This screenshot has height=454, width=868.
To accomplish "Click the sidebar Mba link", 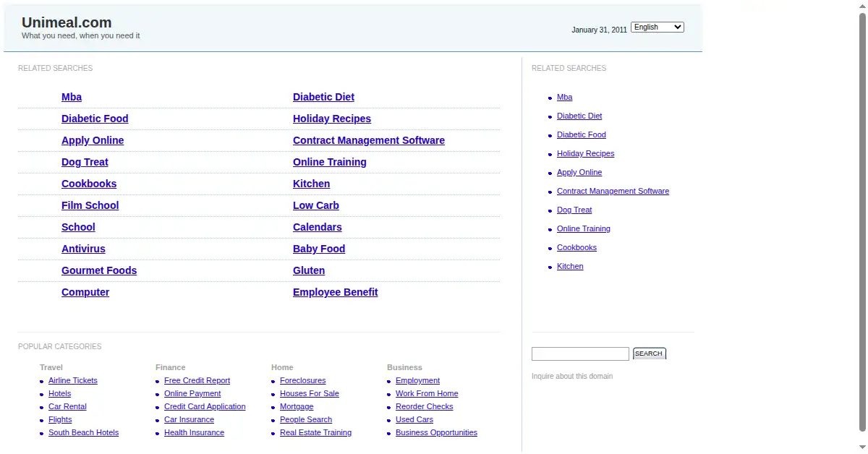I will pyautogui.click(x=564, y=97).
